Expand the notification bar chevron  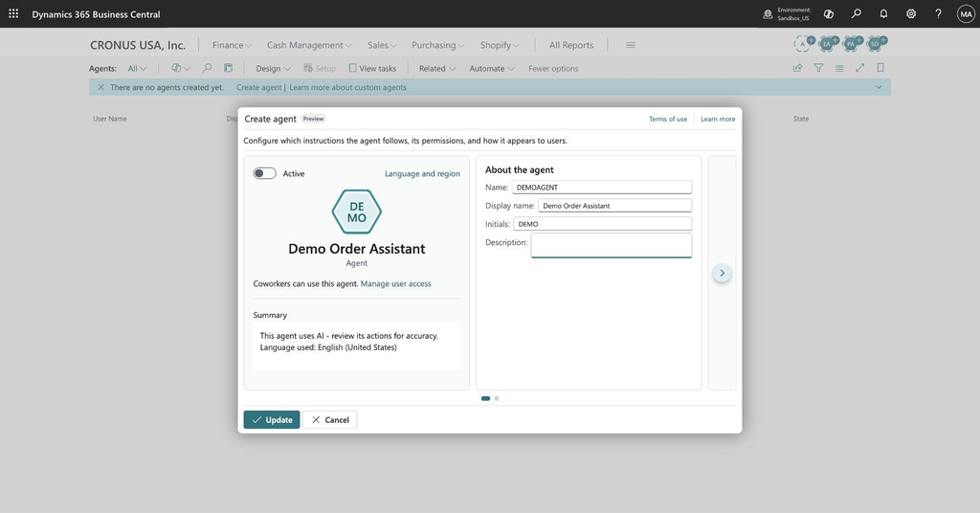(879, 87)
